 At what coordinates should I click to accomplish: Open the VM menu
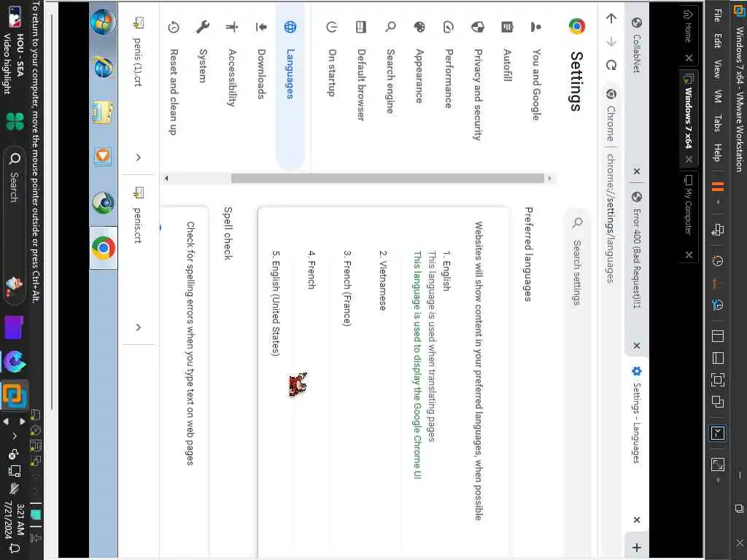(717, 96)
